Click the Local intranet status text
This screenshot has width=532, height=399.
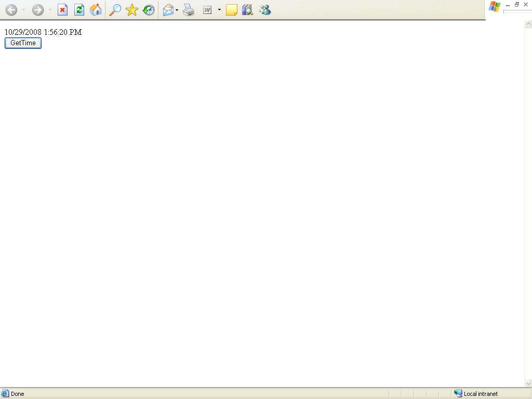pyautogui.click(x=481, y=394)
